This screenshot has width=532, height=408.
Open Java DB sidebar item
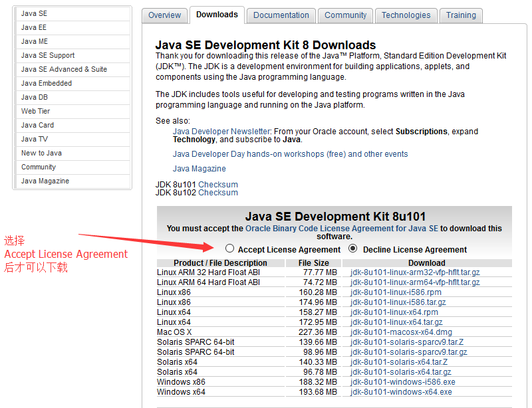[72, 97]
